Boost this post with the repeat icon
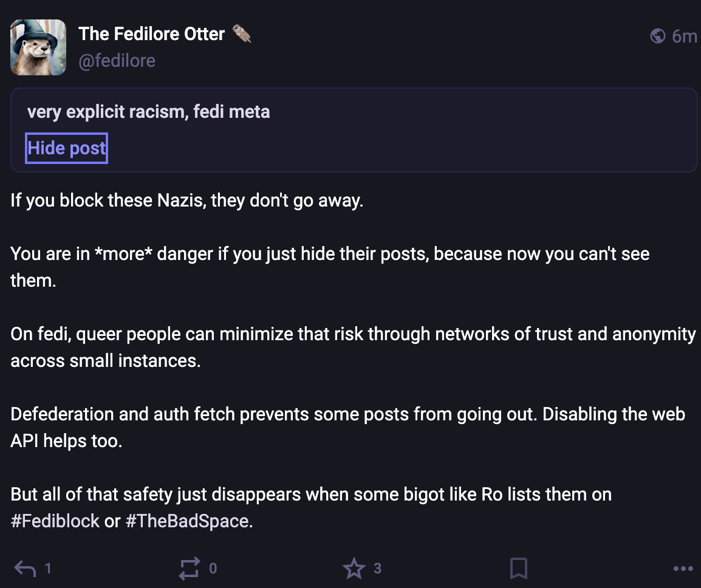The image size is (701, 588). 189,569
